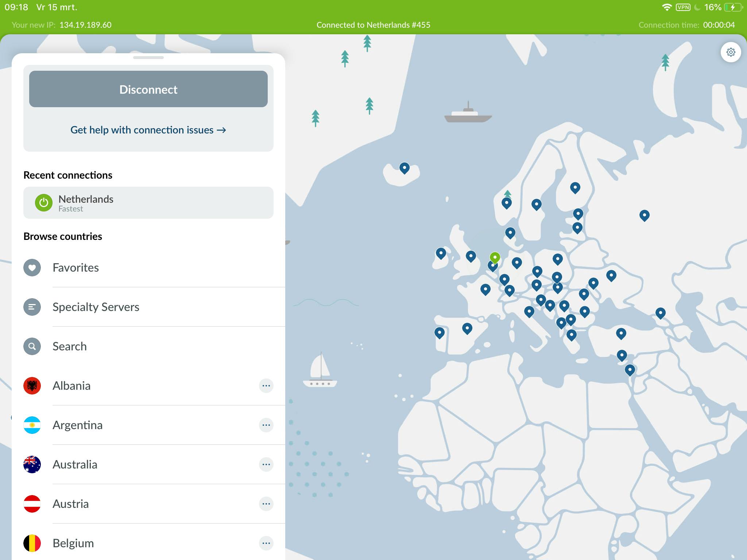Tap the green connected map pin
747x560 pixels.
[495, 257]
